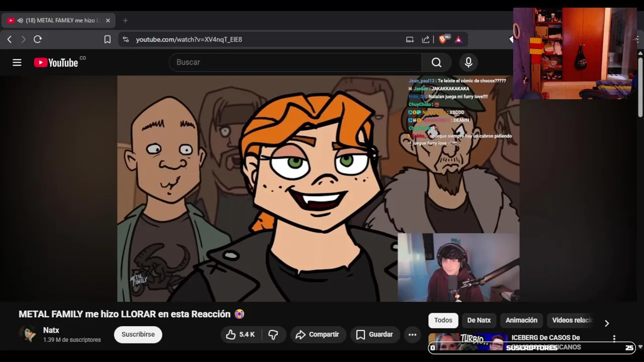The height and width of the screenshot is (362, 644).
Task: Share the video with Compartir
Action: pyautogui.click(x=317, y=334)
